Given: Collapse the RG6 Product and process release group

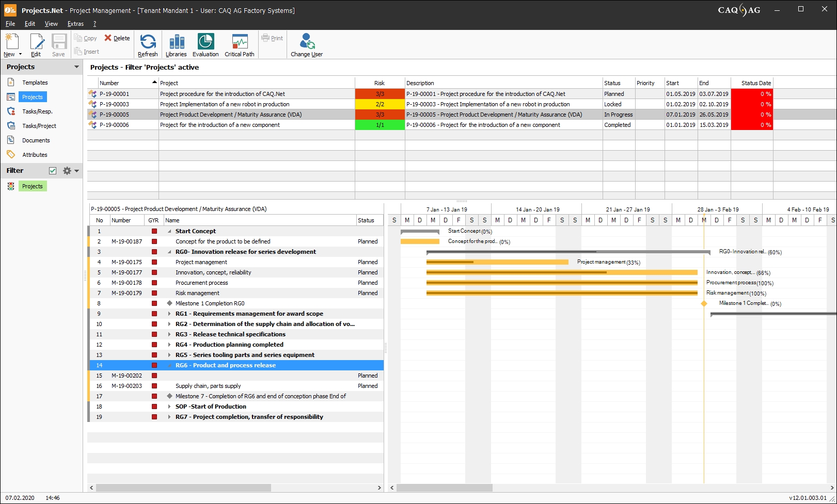Looking at the screenshot, I should pyautogui.click(x=169, y=365).
